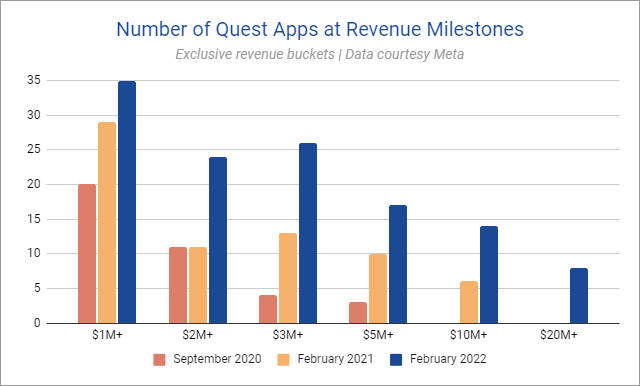Viewport: 640px width, 386px height.
Task: Click the y-axis value '10'
Action: point(34,253)
